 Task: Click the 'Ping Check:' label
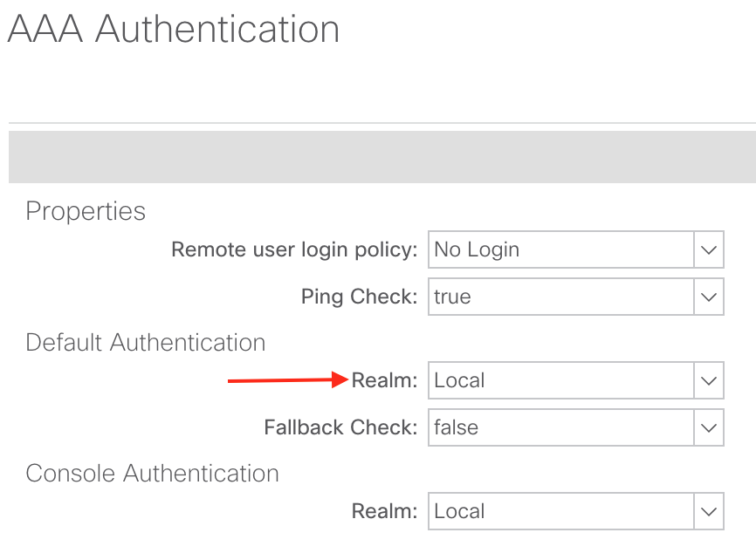359,297
